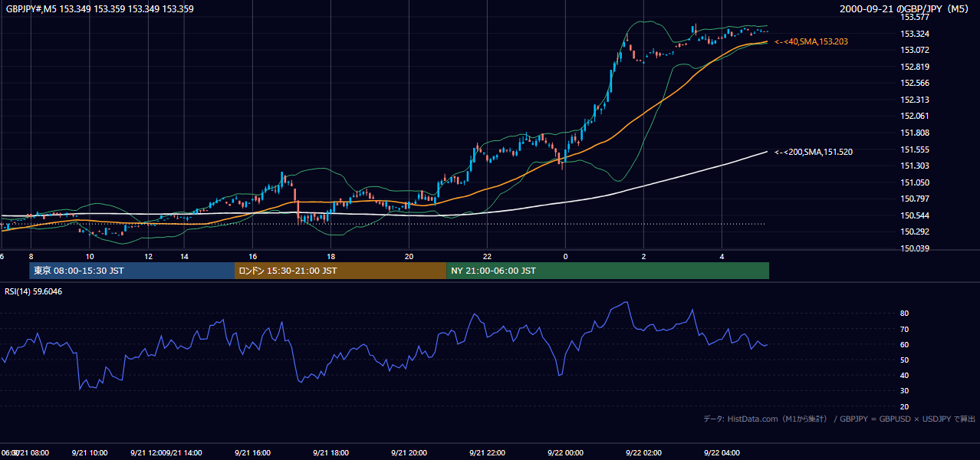Click the 151.808 price axis value
The width and height of the screenshot is (980, 460).
pos(915,133)
